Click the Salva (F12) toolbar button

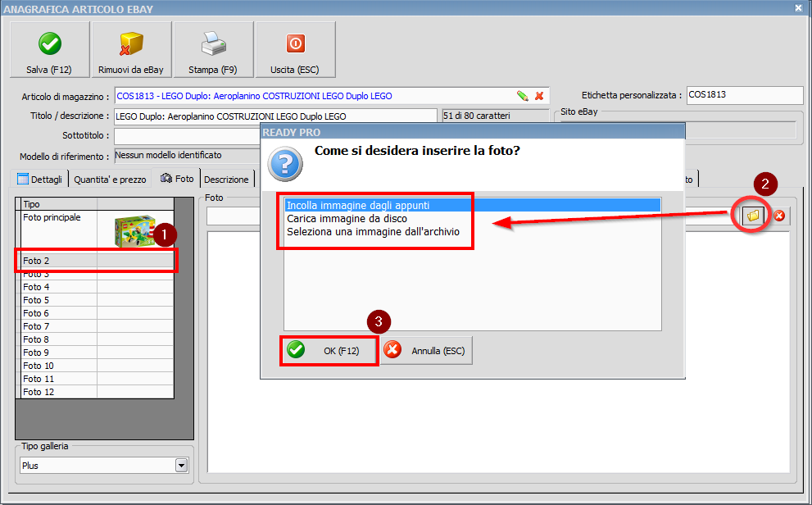click(x=49, y=49)
